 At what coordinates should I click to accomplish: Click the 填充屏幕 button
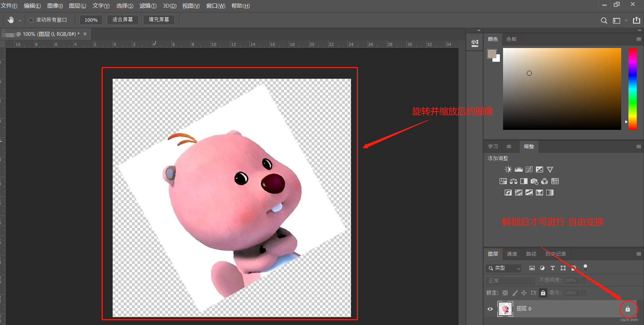pos(159,20)
